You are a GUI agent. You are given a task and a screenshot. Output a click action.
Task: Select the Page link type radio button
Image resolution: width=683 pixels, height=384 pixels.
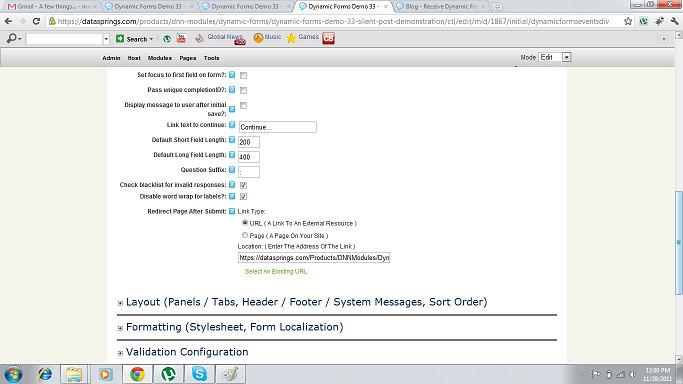[x=245, y=235]
